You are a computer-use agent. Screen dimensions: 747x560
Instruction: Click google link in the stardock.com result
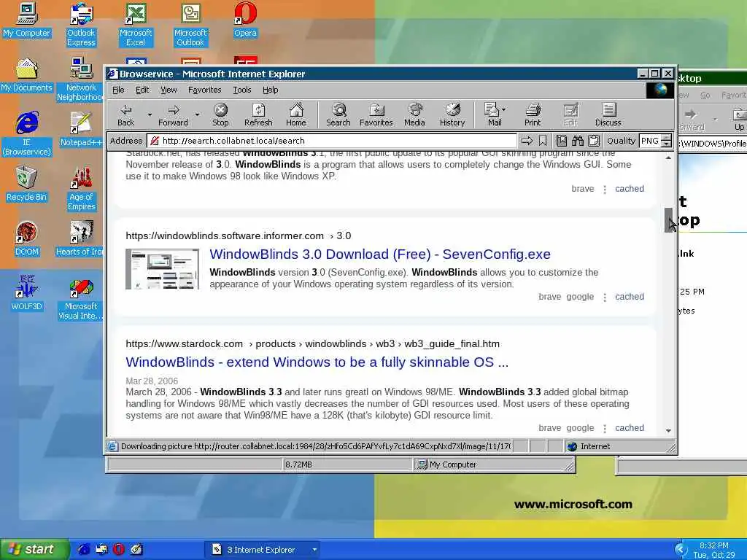pos(580,428)
